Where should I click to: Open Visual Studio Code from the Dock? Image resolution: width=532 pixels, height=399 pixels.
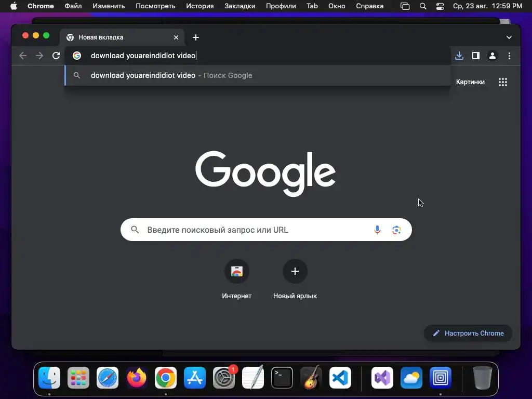point(340,378)
